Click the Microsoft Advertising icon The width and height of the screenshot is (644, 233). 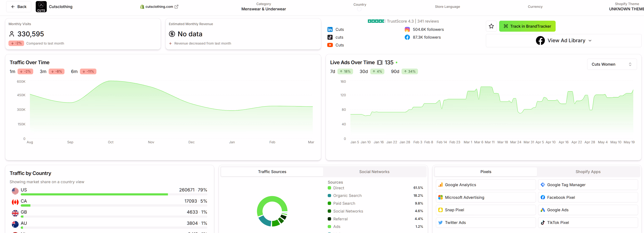(x=440, y=197)
